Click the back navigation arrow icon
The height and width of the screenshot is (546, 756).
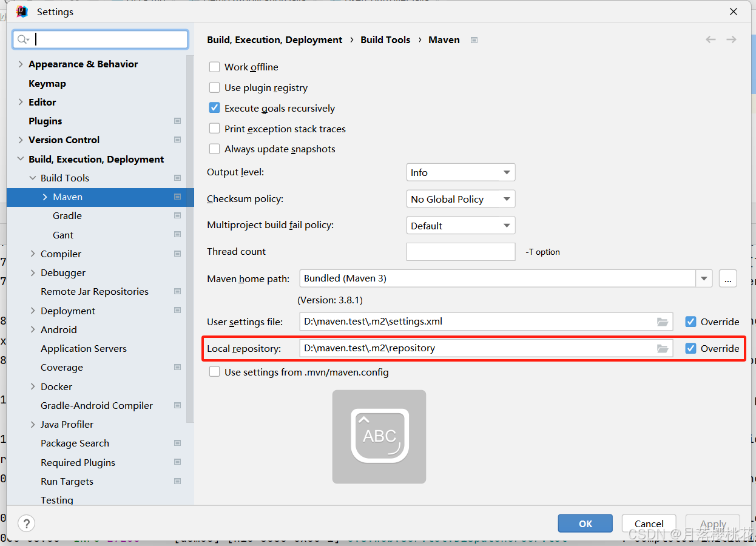(710, 39)
